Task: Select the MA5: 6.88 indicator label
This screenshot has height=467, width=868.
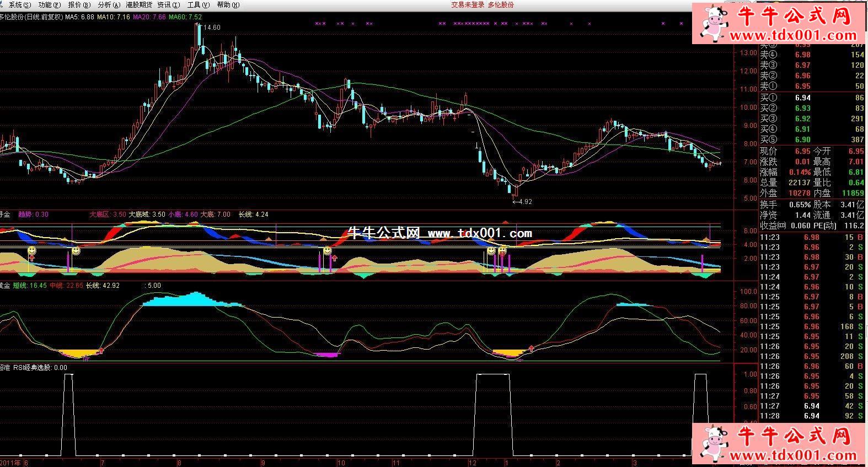Action: pos(79,17)
